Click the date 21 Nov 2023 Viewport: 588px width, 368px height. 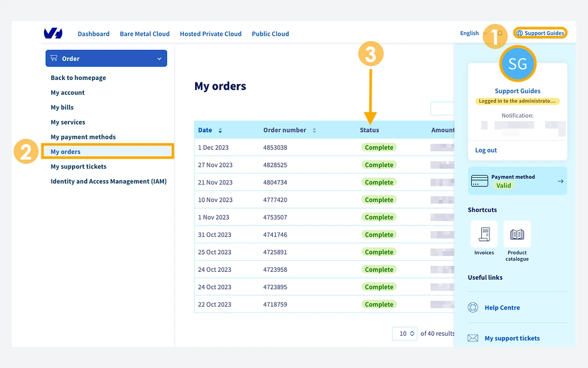pyautogui.click(x=215, y=182)
